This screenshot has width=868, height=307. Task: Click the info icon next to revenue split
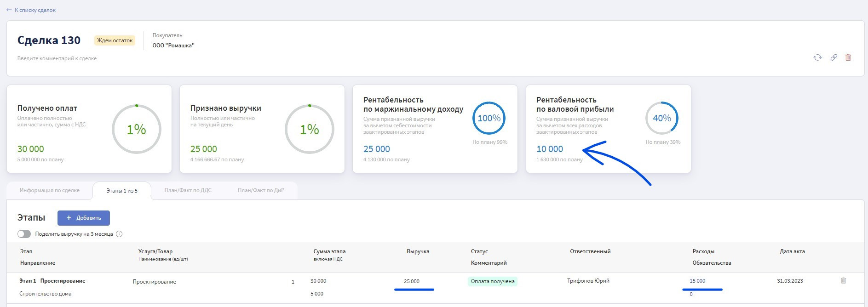[x=119, y=234]
